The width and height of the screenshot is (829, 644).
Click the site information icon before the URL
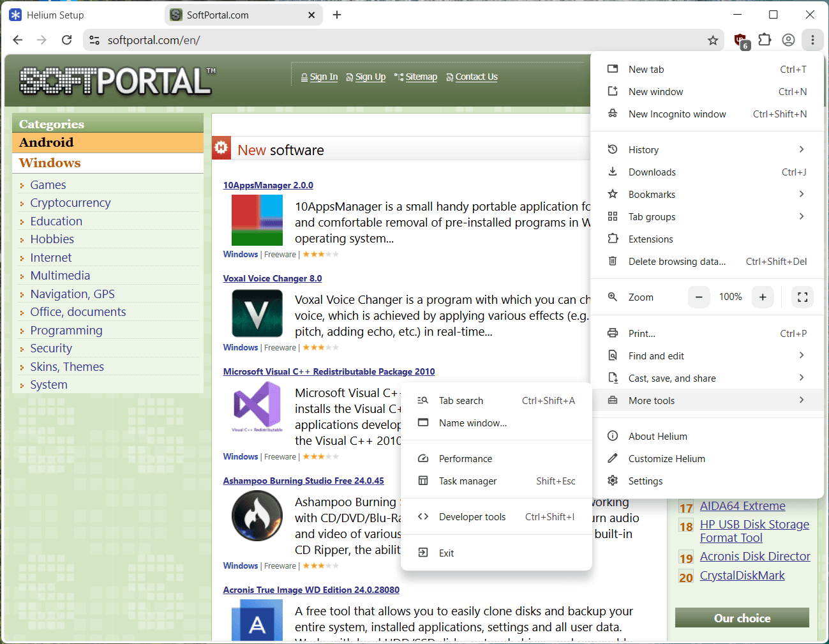click(94, 40)
